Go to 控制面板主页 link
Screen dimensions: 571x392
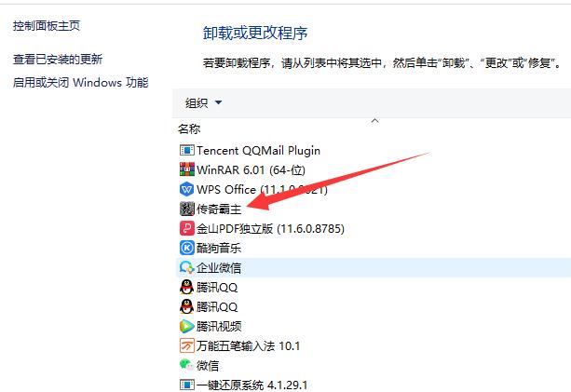point(47,25)
